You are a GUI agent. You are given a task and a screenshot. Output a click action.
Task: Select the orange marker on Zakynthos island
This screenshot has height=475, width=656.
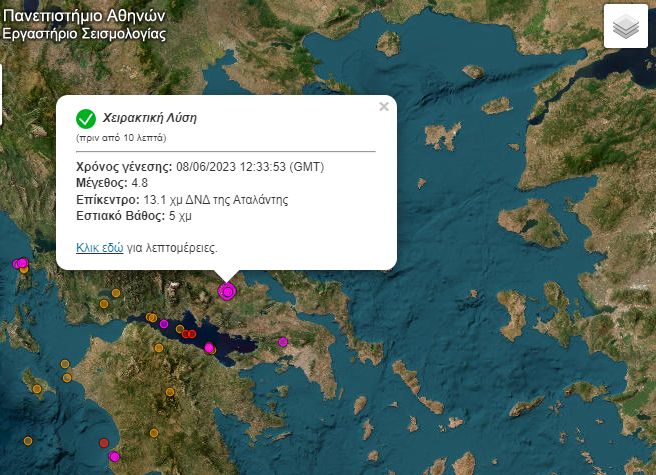(x=37, y=388)
